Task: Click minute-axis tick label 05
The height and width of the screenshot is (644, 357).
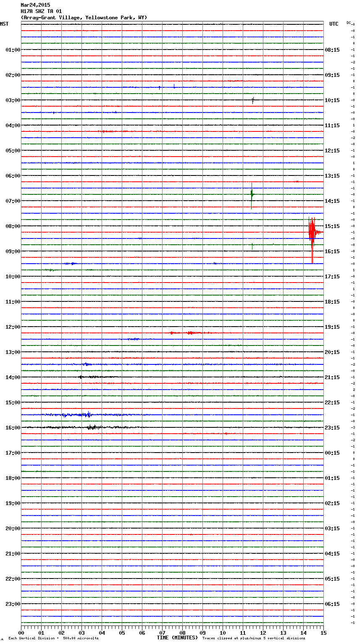Action: click(x=122, y=633)
